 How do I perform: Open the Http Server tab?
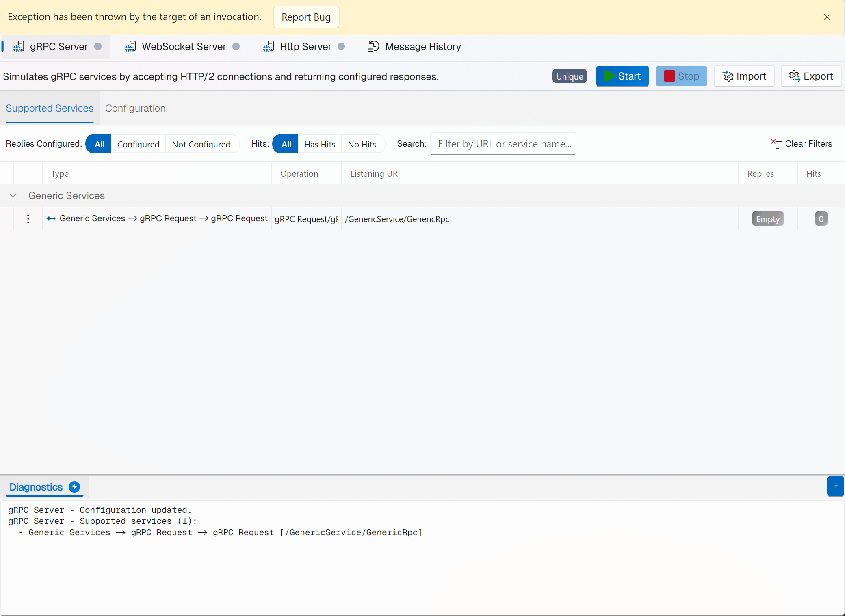point(305,47)
